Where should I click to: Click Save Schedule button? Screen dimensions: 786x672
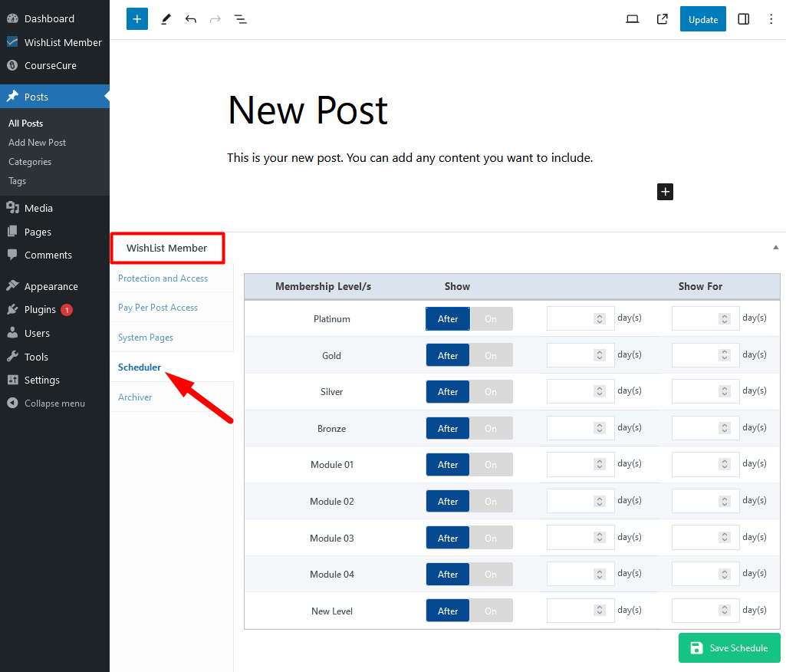click(x=729, y=647)
